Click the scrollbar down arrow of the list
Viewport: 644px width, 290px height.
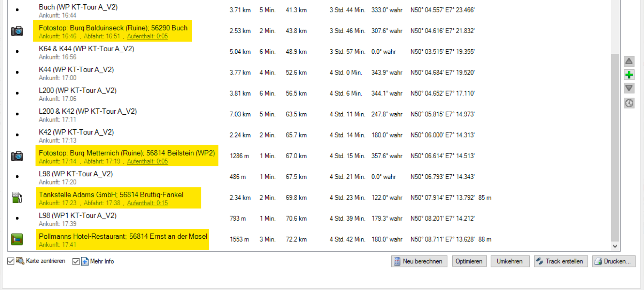615,246
